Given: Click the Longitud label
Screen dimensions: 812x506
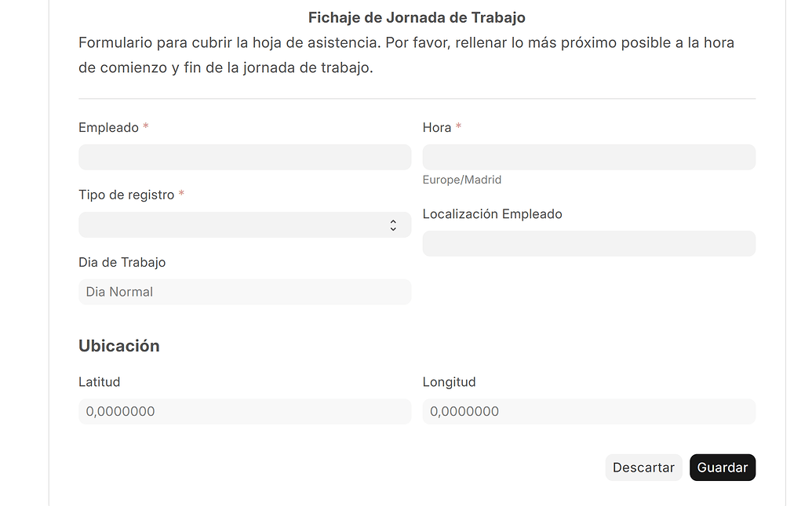Looking at the screenshot, I should click(449, 382).
